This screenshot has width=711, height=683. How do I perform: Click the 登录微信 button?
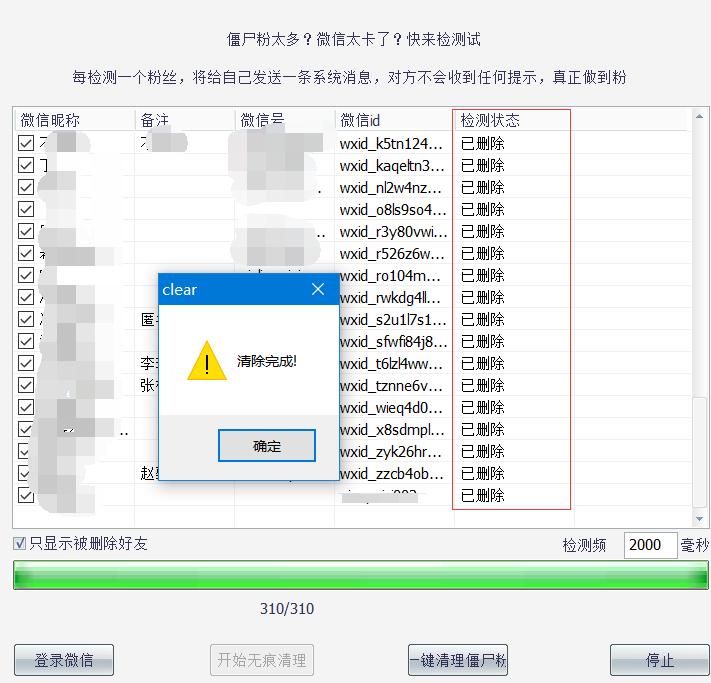tap(64, 660)
